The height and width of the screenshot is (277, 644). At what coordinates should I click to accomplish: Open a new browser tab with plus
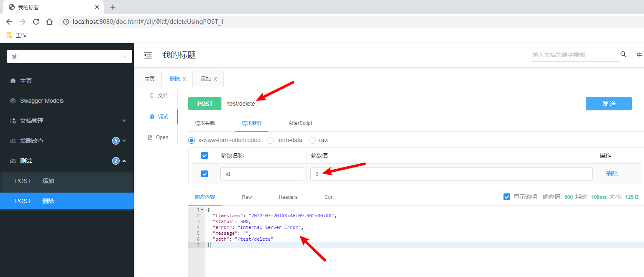[x=113, y=7]
